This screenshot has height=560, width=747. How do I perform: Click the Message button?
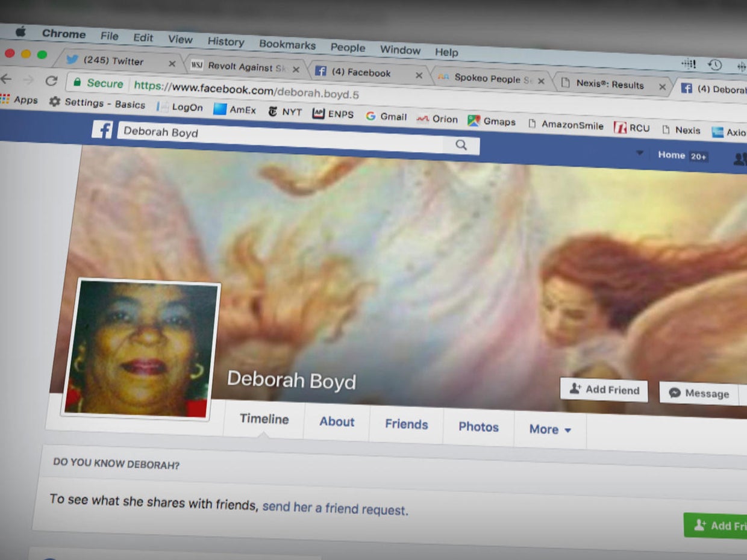tap(699, 393)
